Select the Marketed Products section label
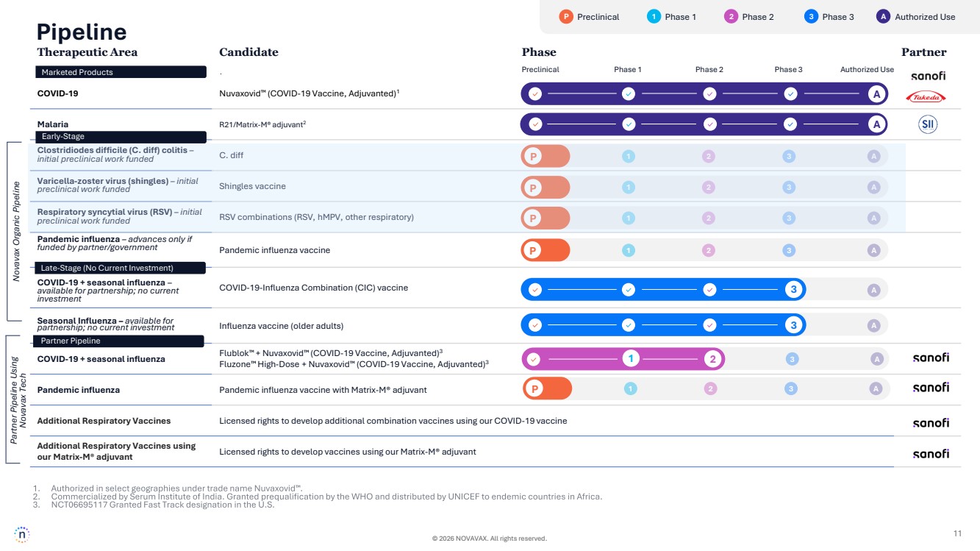The width and height of the screenshot is (980, 551). [121, 72]
